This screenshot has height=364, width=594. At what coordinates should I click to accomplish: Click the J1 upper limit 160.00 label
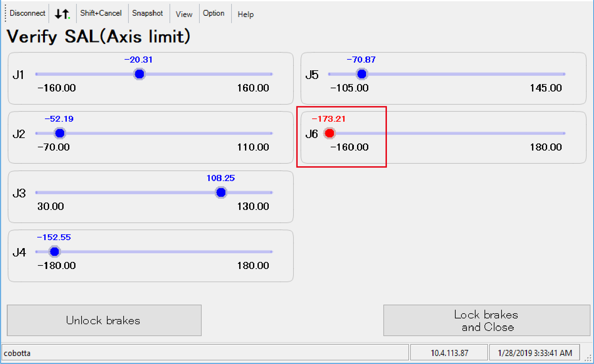click(x=253, y=88)
